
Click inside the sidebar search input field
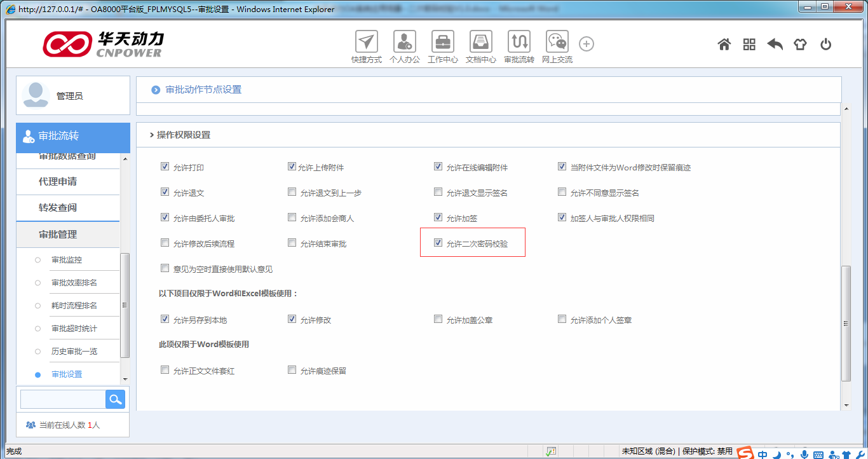click(x=62, y=399)
